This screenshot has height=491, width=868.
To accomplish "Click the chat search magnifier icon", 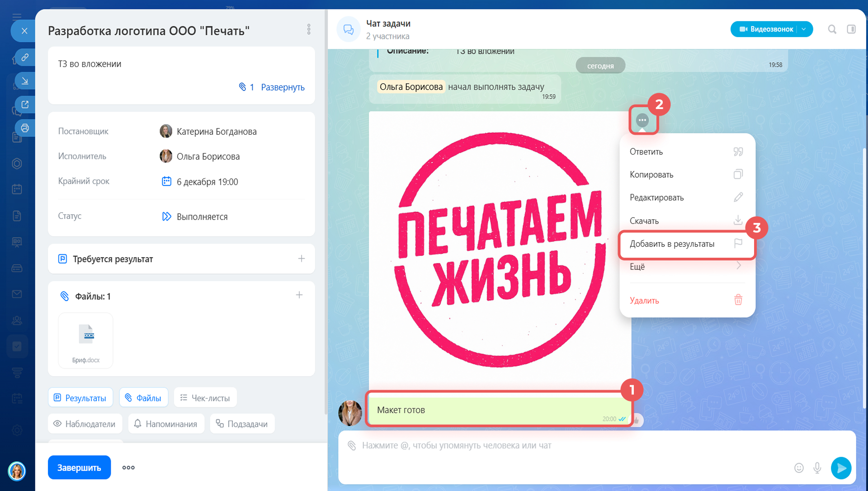I will [832, 29].
